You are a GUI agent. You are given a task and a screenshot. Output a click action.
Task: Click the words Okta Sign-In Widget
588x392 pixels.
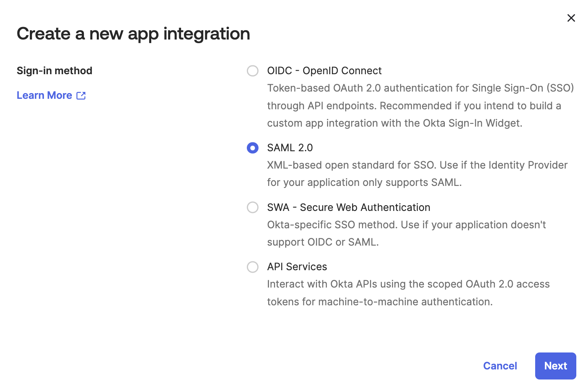(x=472, y=123)
